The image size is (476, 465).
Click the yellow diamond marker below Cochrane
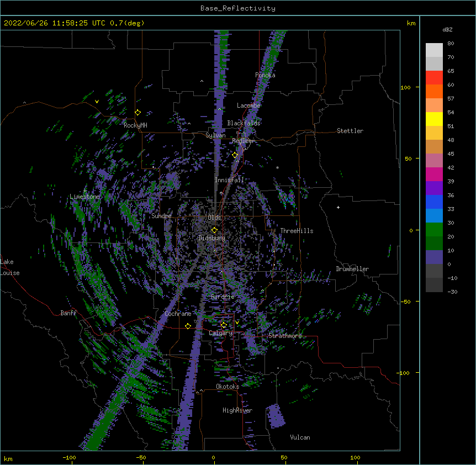[x=188, y=326]
